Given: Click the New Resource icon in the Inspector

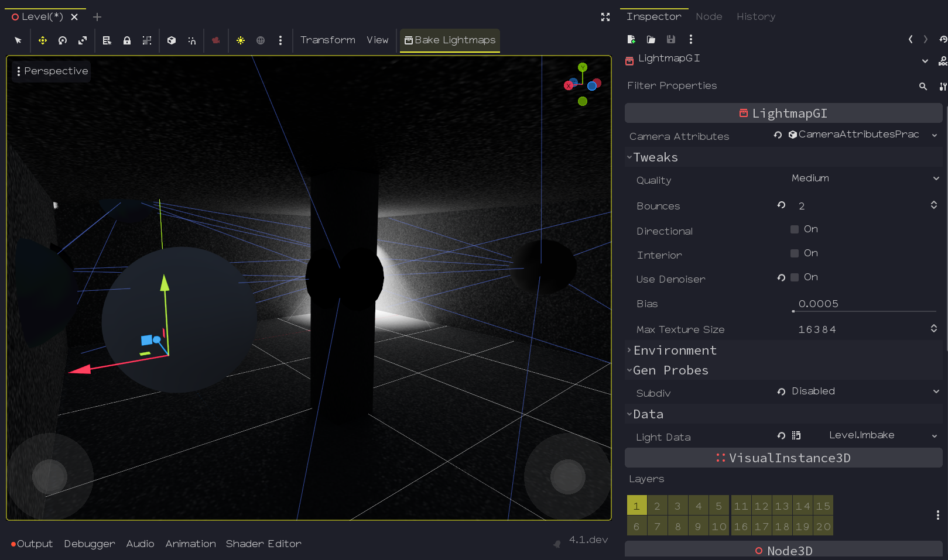Looking at the screenshot, I should 631,39.
